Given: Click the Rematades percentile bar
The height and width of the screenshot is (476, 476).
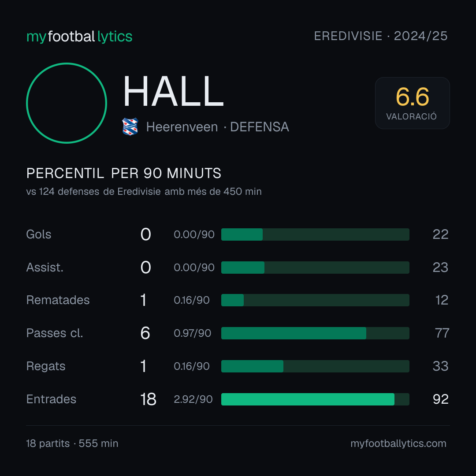Looking at the screenshot, I should click(x=315, y=300).
